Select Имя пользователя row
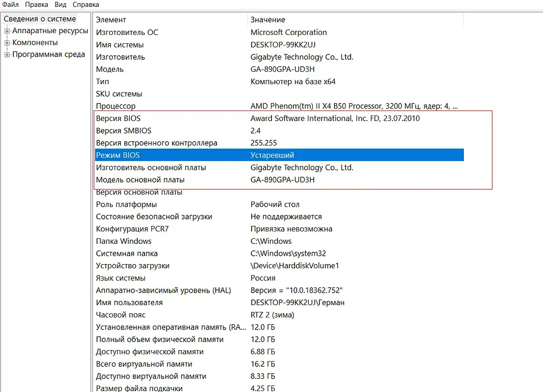Screen dimensions: 543x392 (x=279, y=303)
